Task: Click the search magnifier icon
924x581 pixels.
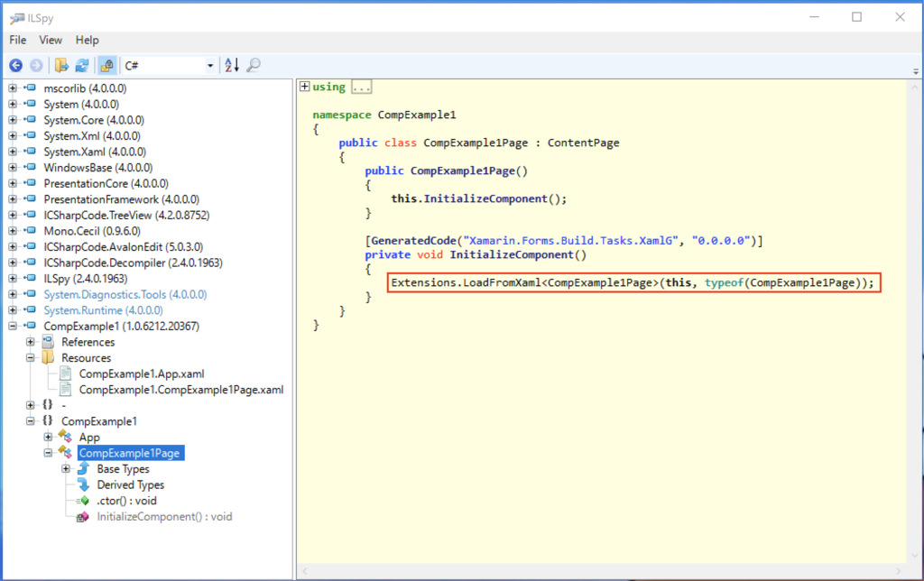Action: click(254, 65)
